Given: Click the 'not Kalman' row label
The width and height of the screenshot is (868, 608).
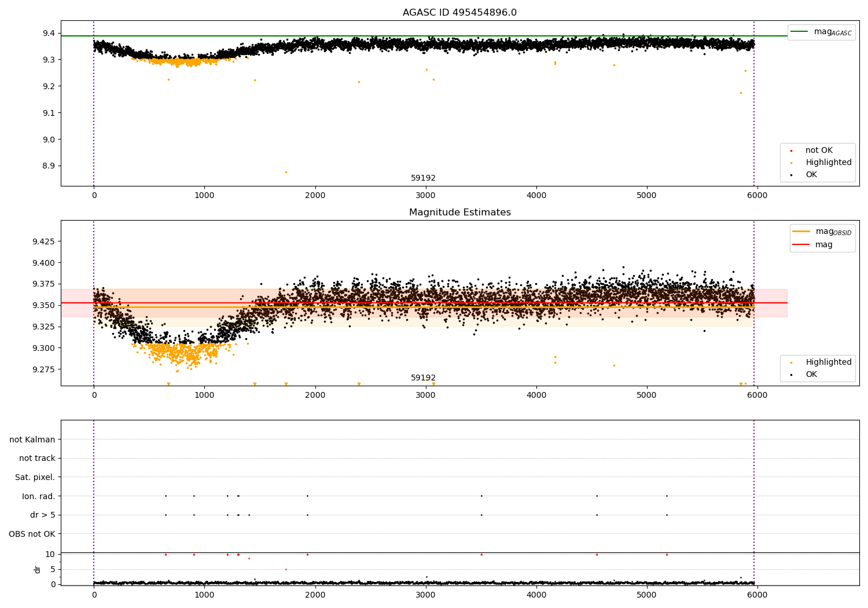Looking at the screenshot, I should (x=32, y=440).
